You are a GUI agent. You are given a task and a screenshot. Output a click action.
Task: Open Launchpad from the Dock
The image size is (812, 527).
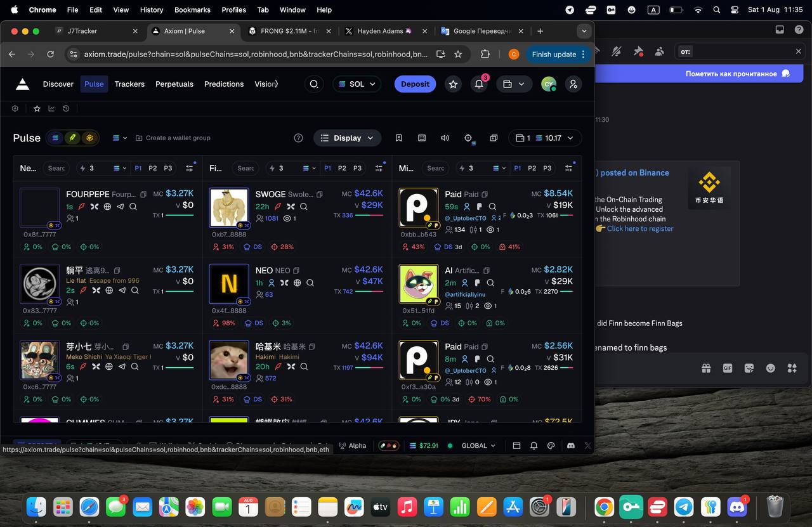(x=63, y=507)
